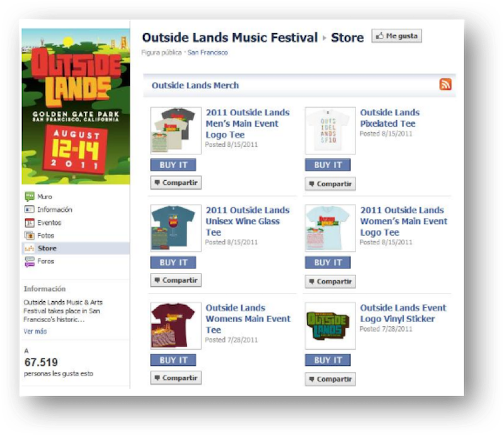Buy the Unisex Wine Glass Tee

pos(173,262)
